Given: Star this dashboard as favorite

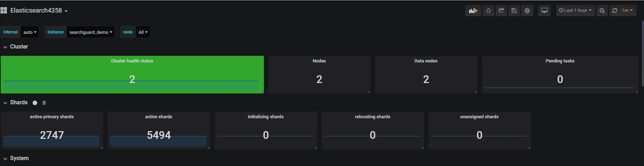Looking at the screenshot, I should 488,10.
